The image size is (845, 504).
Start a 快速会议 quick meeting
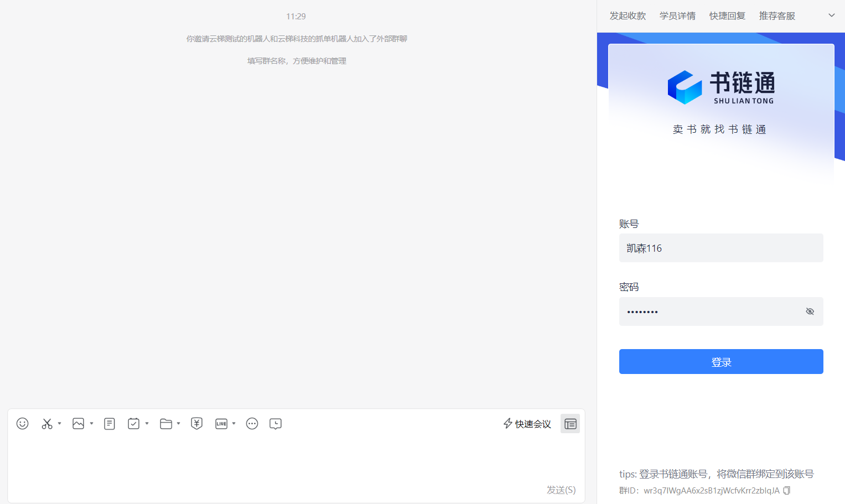527,424
